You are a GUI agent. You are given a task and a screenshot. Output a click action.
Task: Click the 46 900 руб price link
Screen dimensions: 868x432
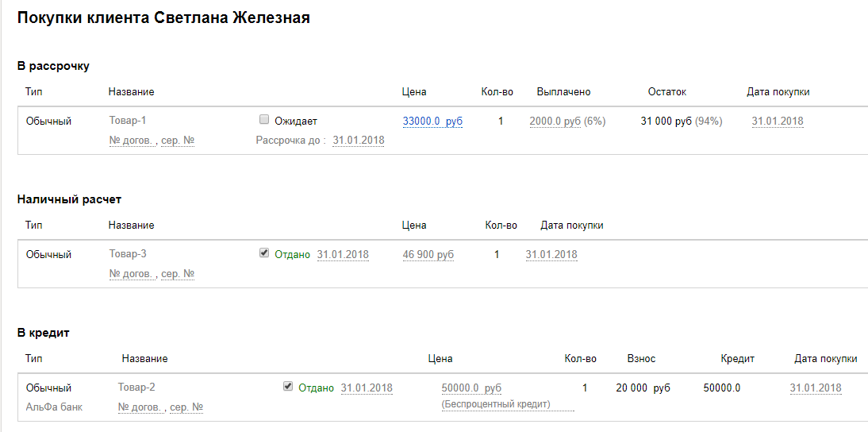428,255
